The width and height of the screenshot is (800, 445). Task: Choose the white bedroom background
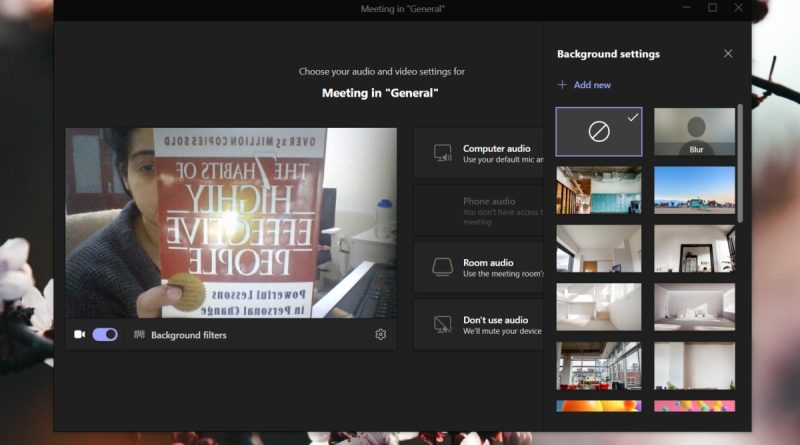pyautogui.click(x=695, y=307)
